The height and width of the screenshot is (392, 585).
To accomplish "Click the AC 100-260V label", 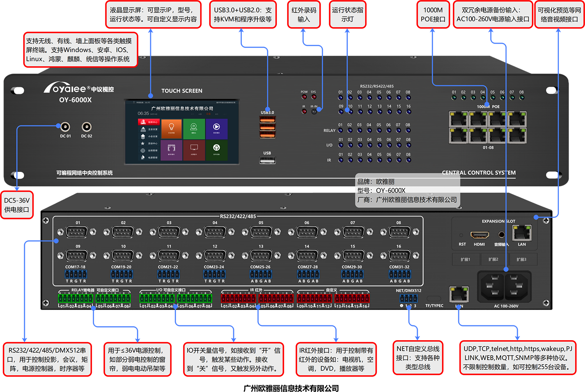I will tap(506, 306).
